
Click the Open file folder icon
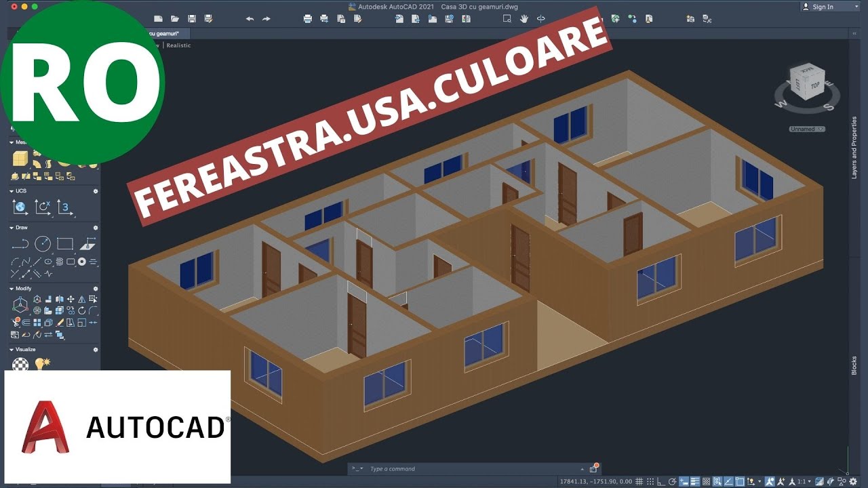(175, 19)
